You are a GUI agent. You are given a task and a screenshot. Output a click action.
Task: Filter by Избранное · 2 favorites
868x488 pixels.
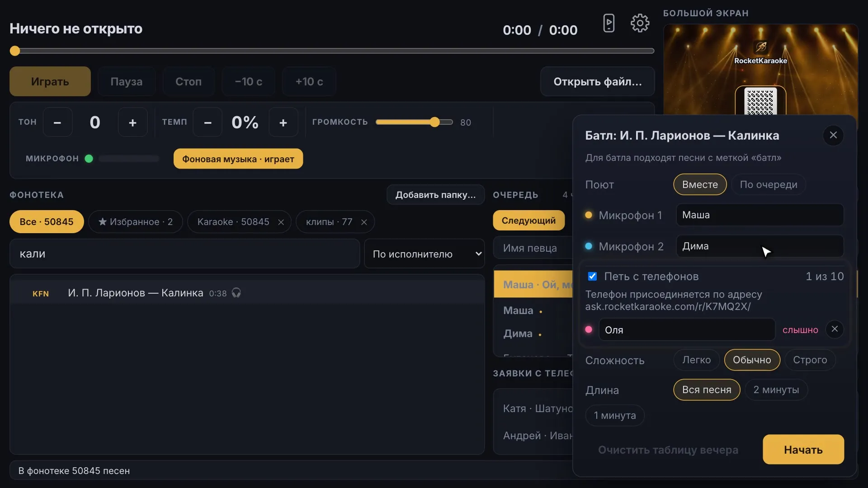[135, 222]
